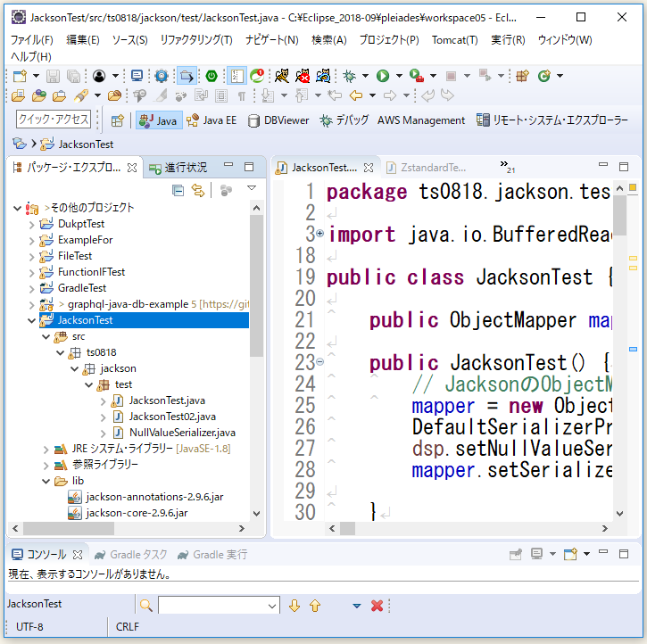
Task: Select jackson-core-2.9.6.jar in lib
Action: coord(137,513)
